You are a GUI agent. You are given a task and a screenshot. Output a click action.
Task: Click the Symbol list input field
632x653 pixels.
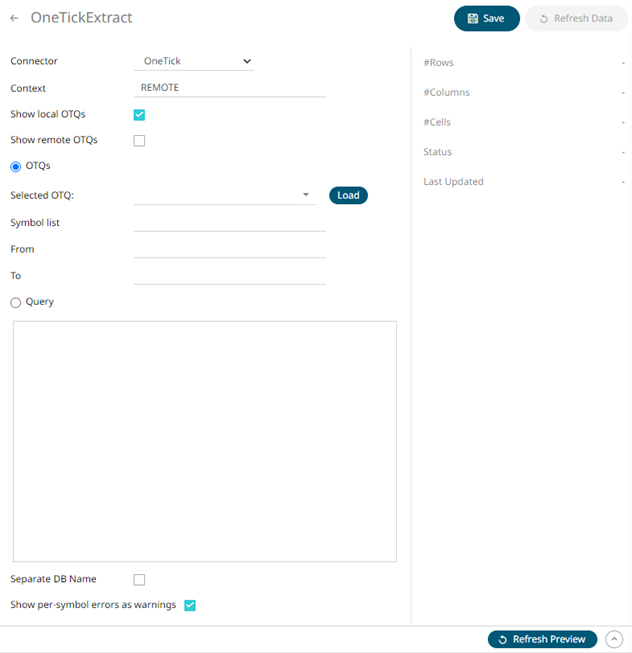pyautogui.click(x=230, y=222)
